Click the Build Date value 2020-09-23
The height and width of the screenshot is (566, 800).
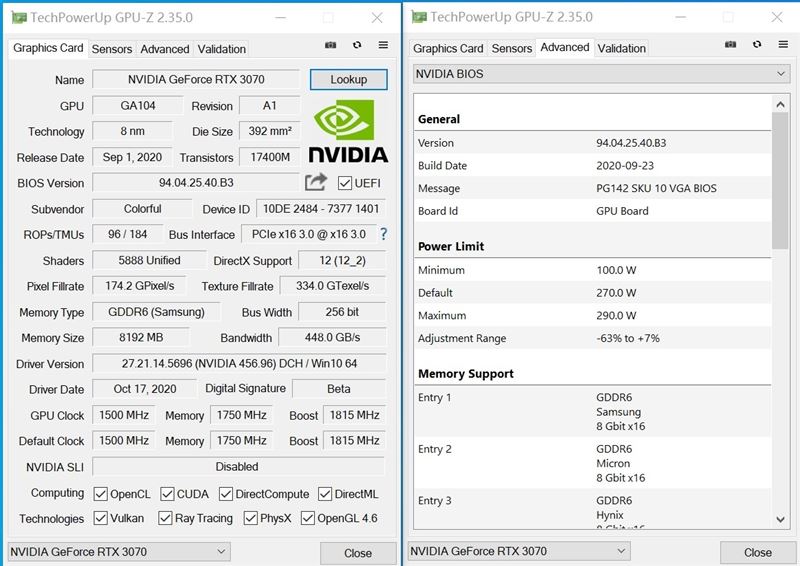click(x=625, y=166)
